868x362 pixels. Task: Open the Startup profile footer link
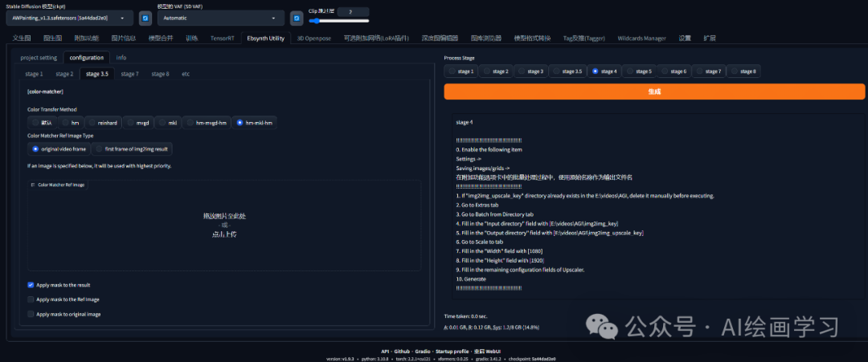(x=452, y=352)
